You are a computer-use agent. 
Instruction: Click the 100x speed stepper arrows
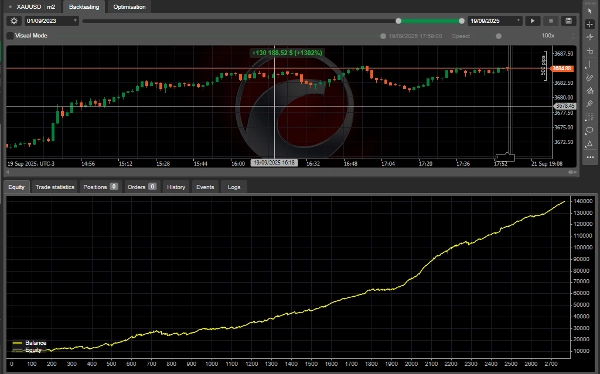573,36
